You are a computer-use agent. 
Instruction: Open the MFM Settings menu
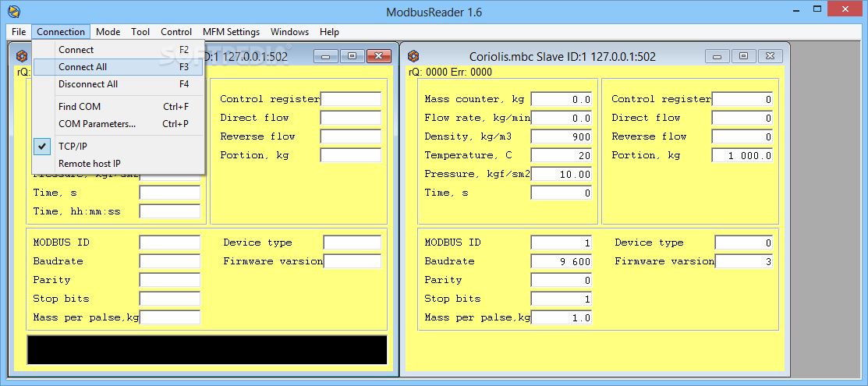(x=232, y=31)
